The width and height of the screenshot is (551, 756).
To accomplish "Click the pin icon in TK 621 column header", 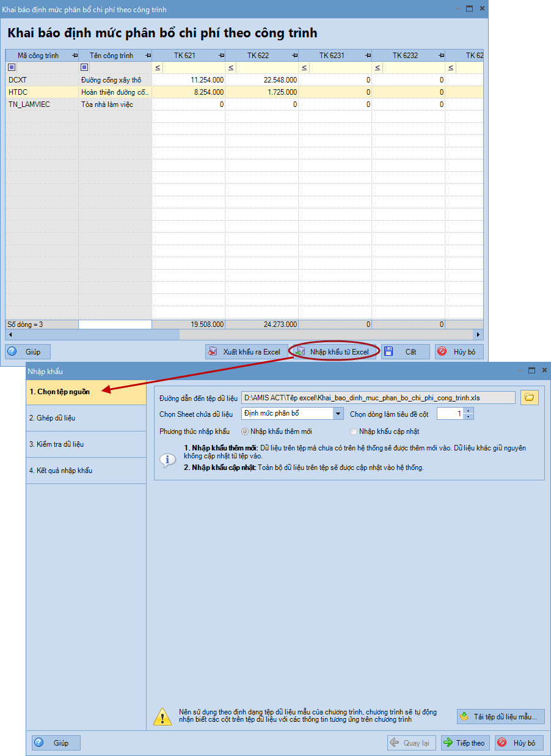I will pyautogui.click(x=221, y=56).
